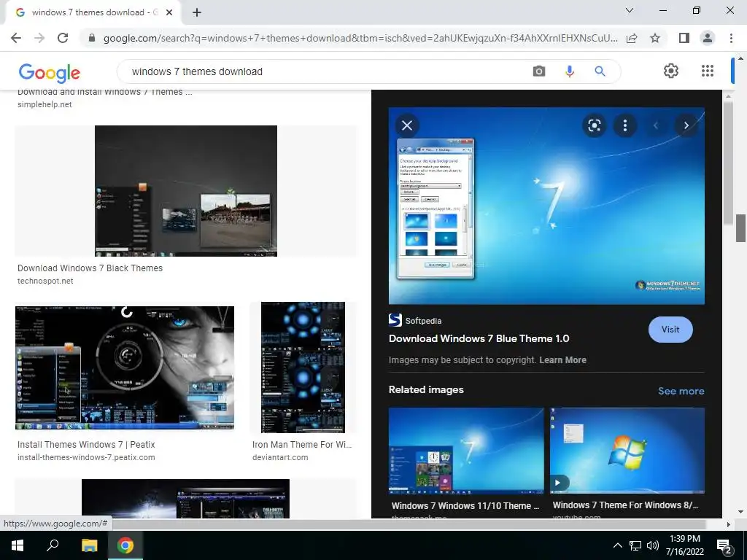This screenshot has width=747, height=560.
Task: Open Download Windows 7 Blue Theme 1.0 link
Action: tap(479, 338)
